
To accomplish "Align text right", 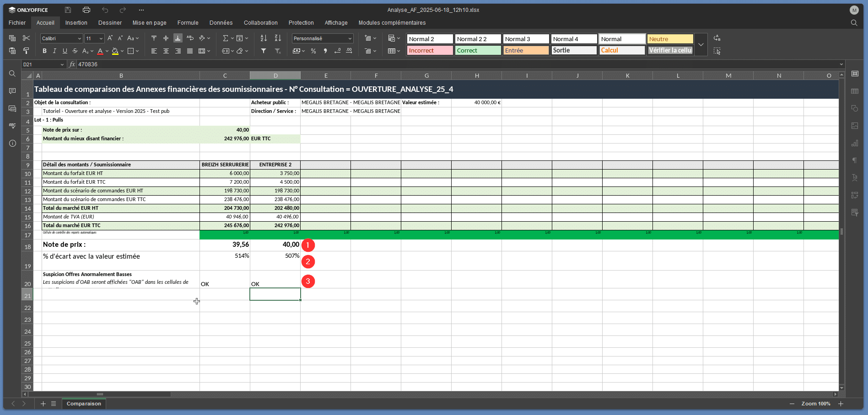I will click(178, 51).
